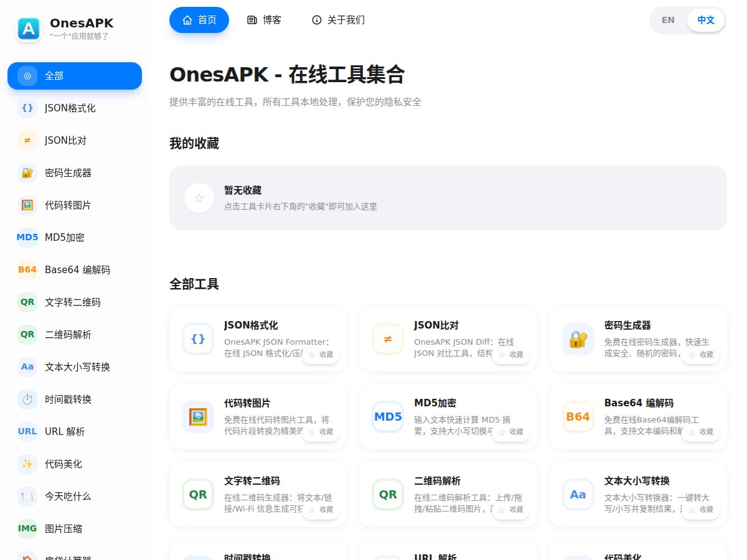Open URL 解析 sidebar URL icon

click(x=27, y=432)
